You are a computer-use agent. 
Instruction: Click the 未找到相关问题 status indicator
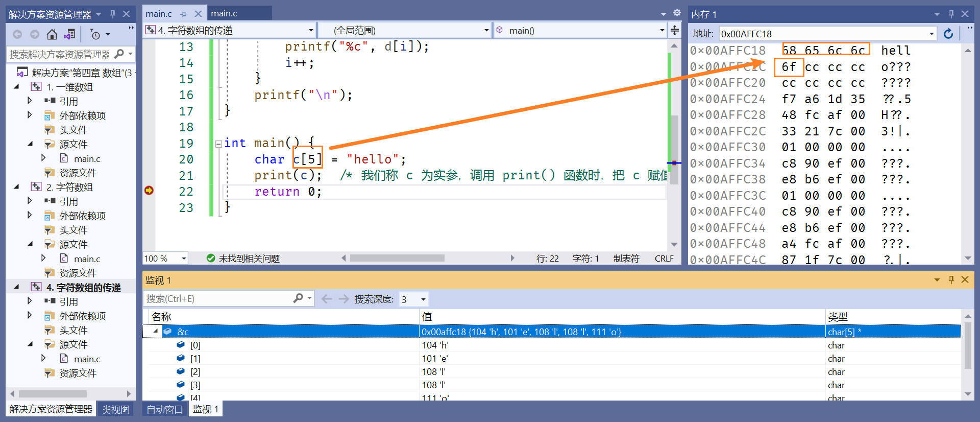click(243, 258)
